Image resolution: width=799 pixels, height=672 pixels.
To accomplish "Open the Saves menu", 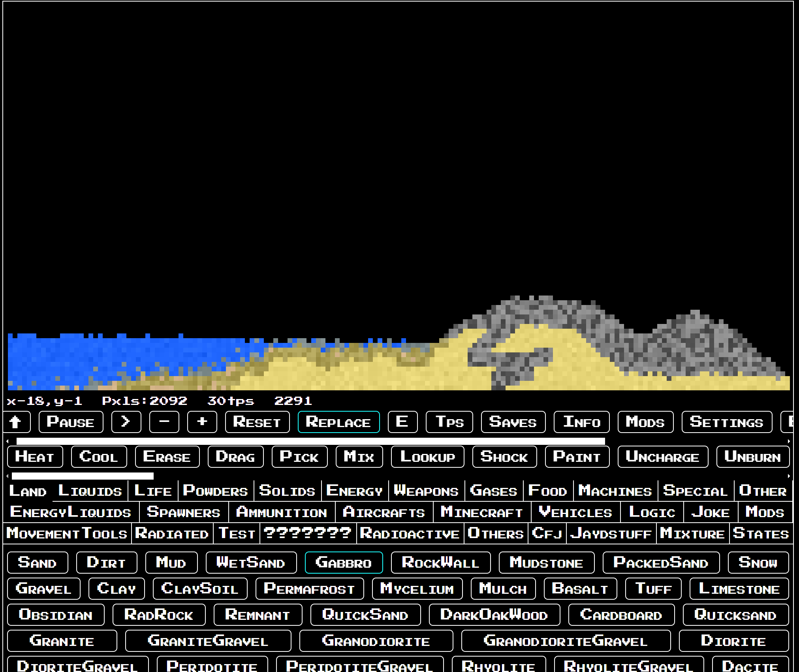I will point(513,422).
